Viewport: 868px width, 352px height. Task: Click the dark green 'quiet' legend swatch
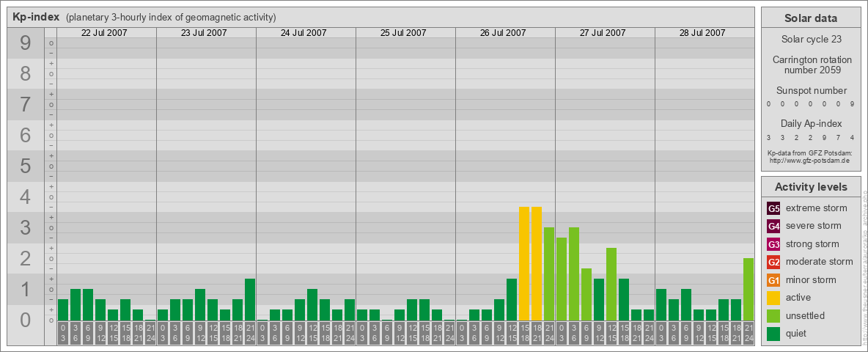pyautogui.click(x=773, y=333)
